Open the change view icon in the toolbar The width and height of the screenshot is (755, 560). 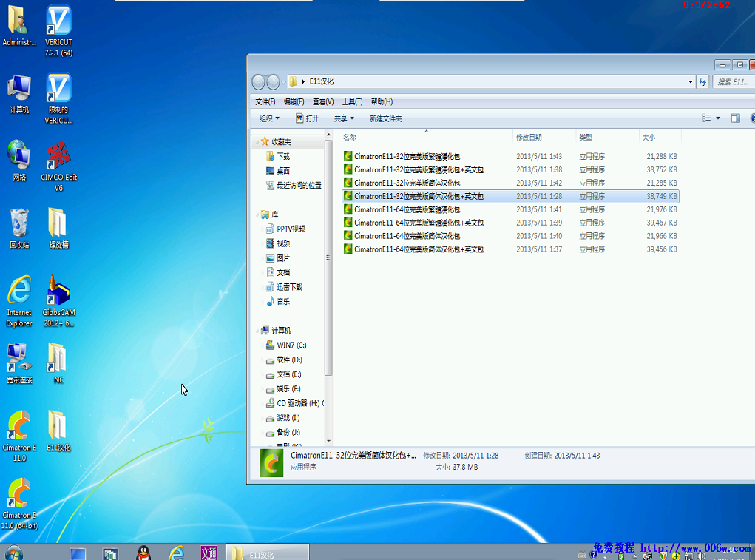[x=706, y=118]
